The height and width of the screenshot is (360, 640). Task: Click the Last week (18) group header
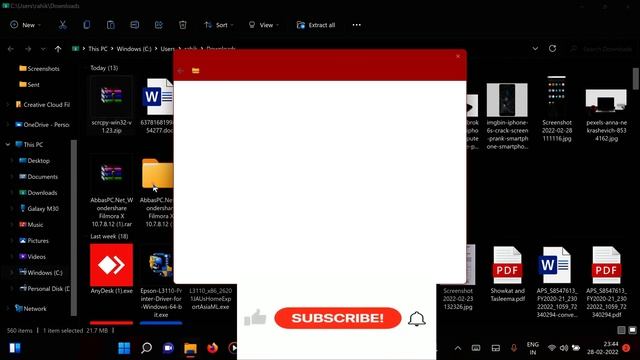click(x=109, y=236)
